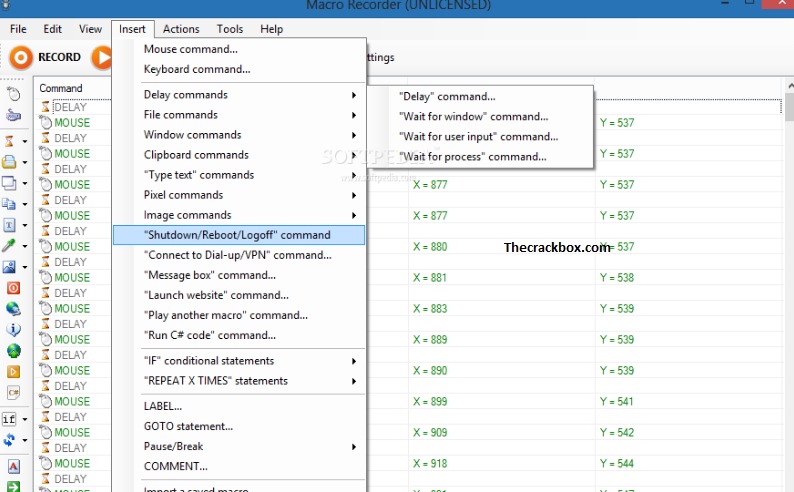Expand 'Delay commands' submenu
Viewport: 794px width, 492px height.
pyautogui.click(x=239, y=95)
